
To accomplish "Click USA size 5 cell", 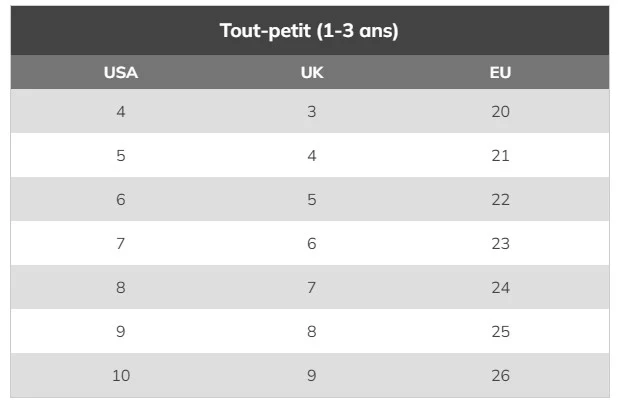I will [x=121, y=156].
